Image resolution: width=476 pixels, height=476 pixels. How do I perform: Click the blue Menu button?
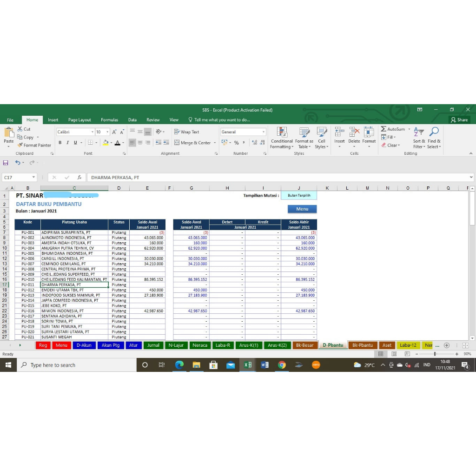(302, 209)
